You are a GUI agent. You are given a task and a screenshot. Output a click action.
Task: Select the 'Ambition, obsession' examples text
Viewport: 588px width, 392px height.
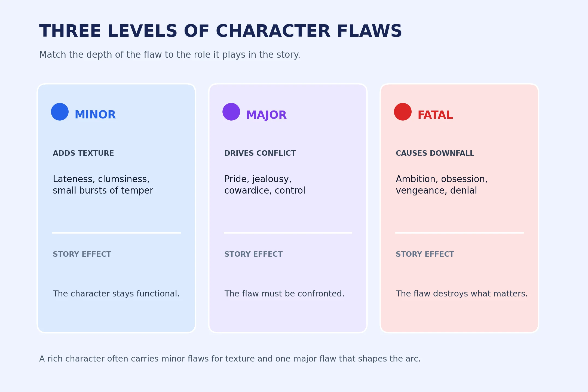pyautogui.click(x=442, y=185)
